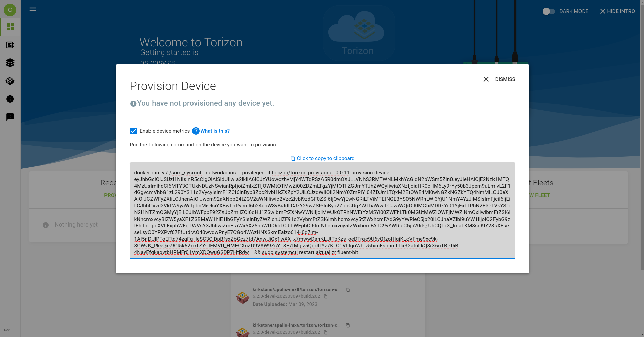The image size is (644, 337).
Task: Click the info icon beside 'not provisioned' message
Action: [x=133, y=104]
